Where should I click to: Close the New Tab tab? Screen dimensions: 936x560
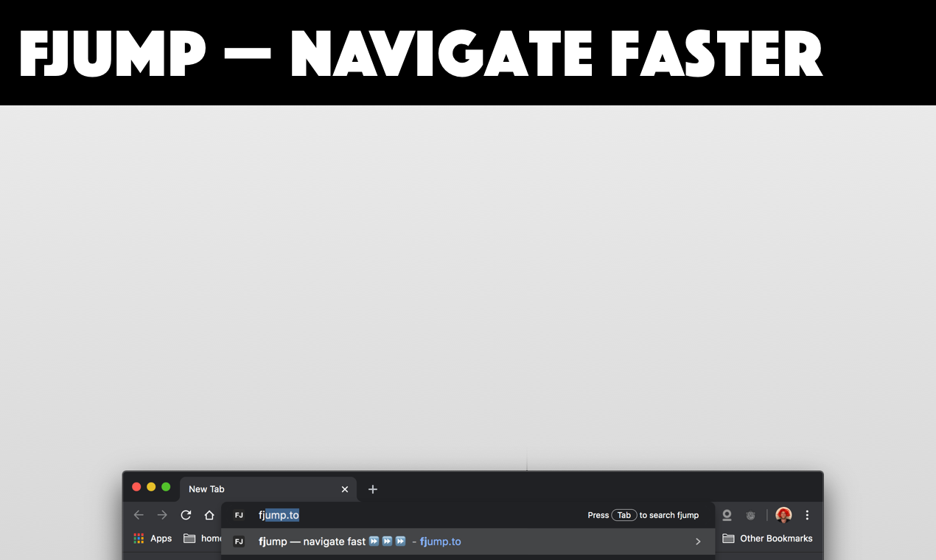click(x=345, y=489)
